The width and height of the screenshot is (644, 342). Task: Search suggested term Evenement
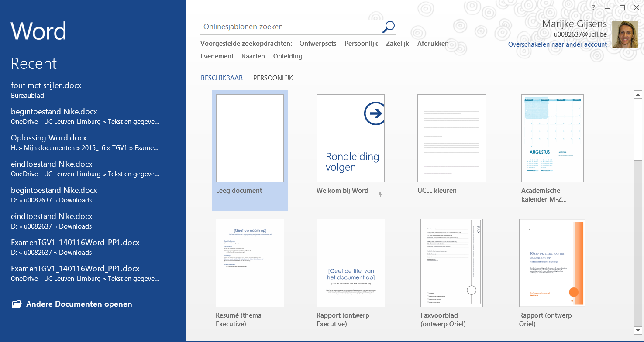[217, 56]
